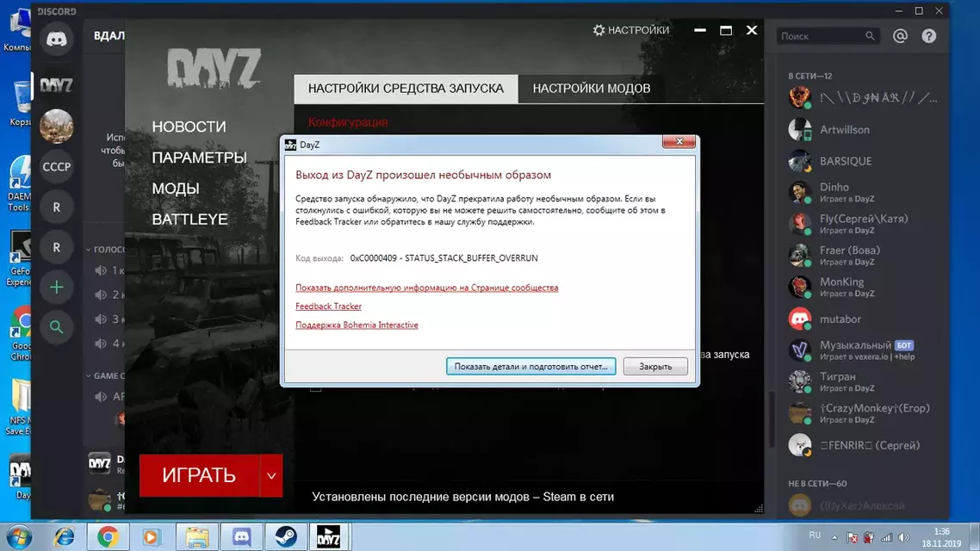
Task: Click Dinho's avatar in member list
Action: click(x=799, y=192)
